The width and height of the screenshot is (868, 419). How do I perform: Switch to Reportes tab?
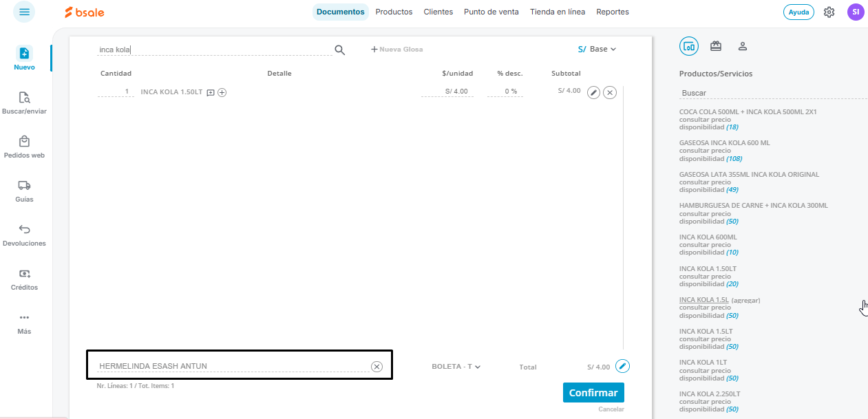[x=613, y=12]
